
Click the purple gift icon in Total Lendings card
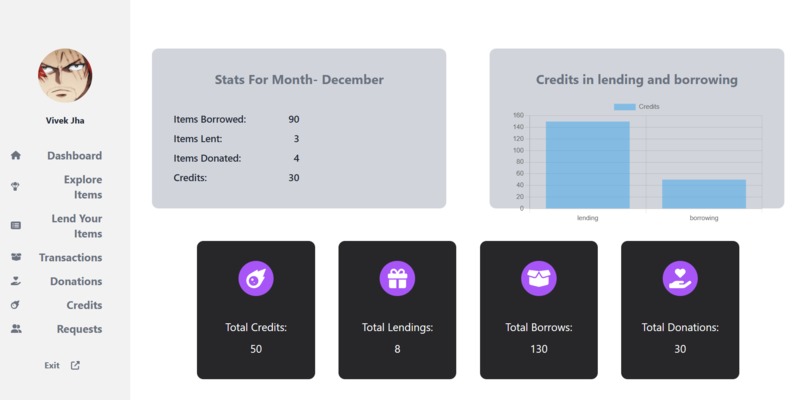tap(397, 279)
